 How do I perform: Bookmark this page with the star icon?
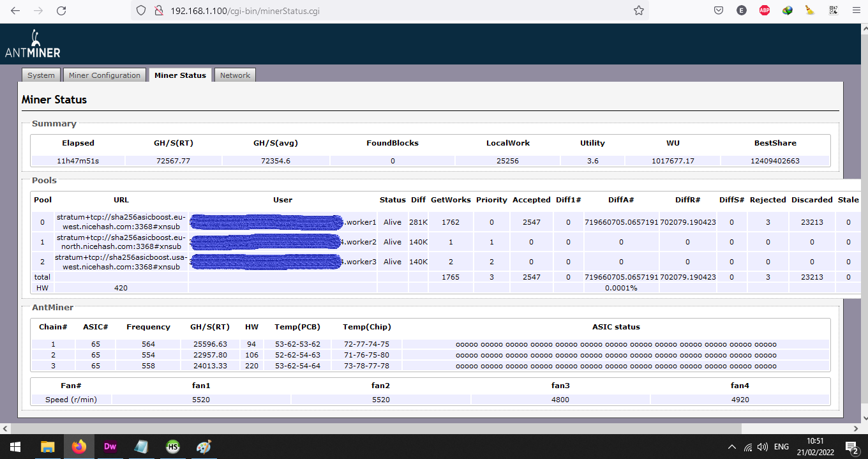click(638, 11)
